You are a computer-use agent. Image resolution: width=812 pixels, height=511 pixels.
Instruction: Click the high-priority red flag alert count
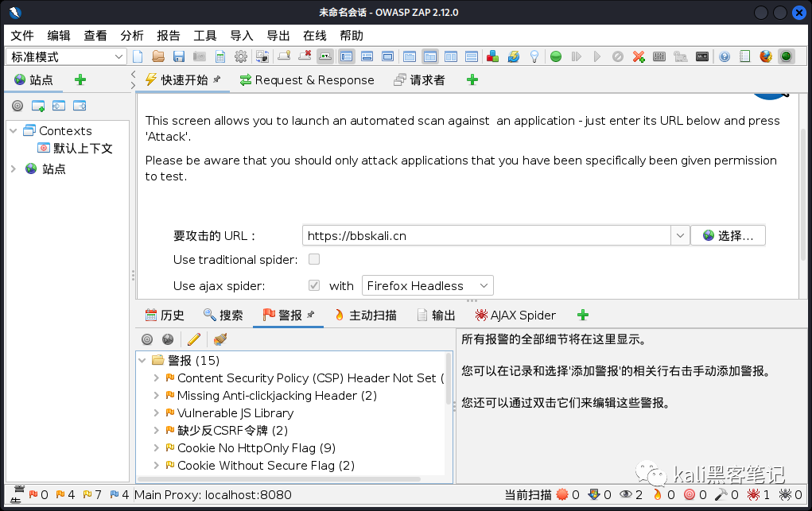click(x=39, y=495)
